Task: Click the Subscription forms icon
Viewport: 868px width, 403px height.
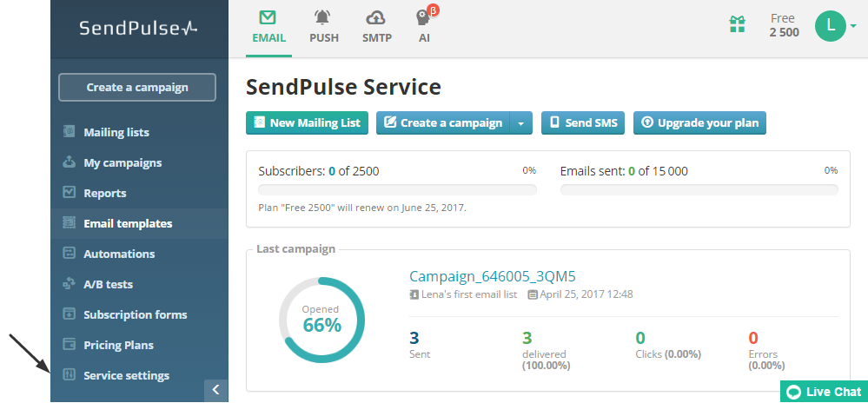Action: (x=69, y=314)
